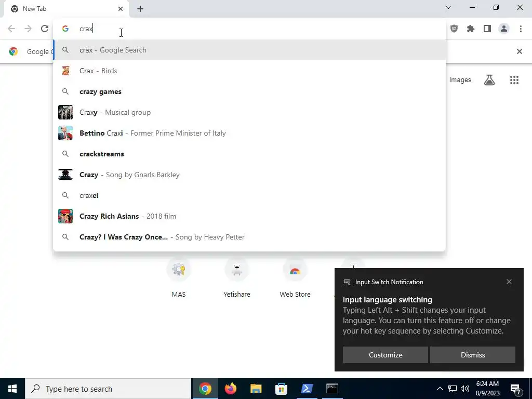Choose the 'Crax - Birds' suggestion

(249, 71)
